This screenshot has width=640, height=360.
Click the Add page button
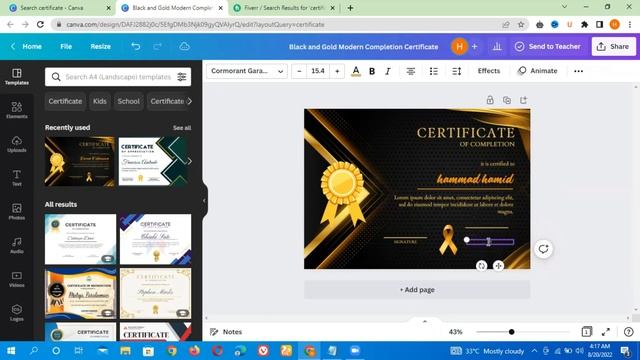417,290
